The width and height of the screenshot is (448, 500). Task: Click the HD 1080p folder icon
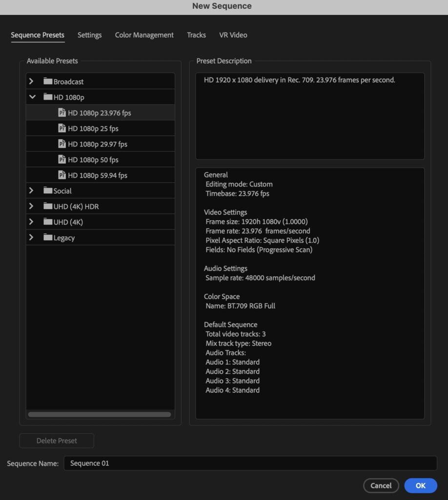(48, 97)
